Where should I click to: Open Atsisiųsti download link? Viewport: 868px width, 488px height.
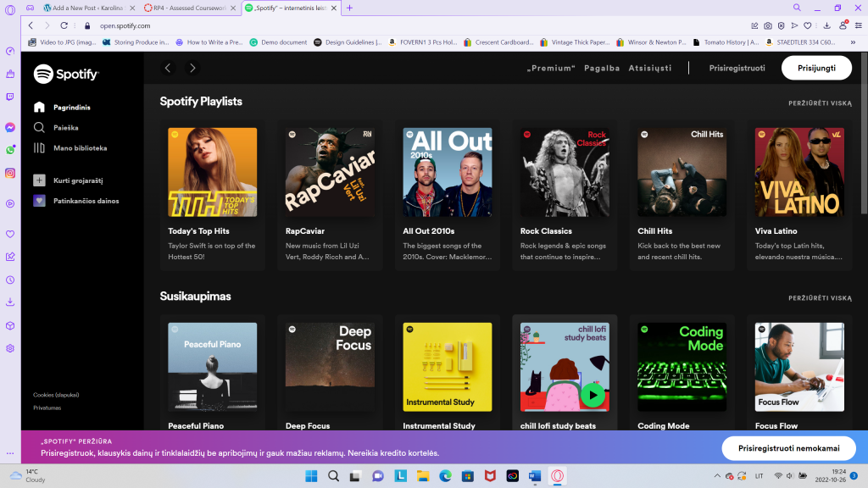[x=650, y=68]
